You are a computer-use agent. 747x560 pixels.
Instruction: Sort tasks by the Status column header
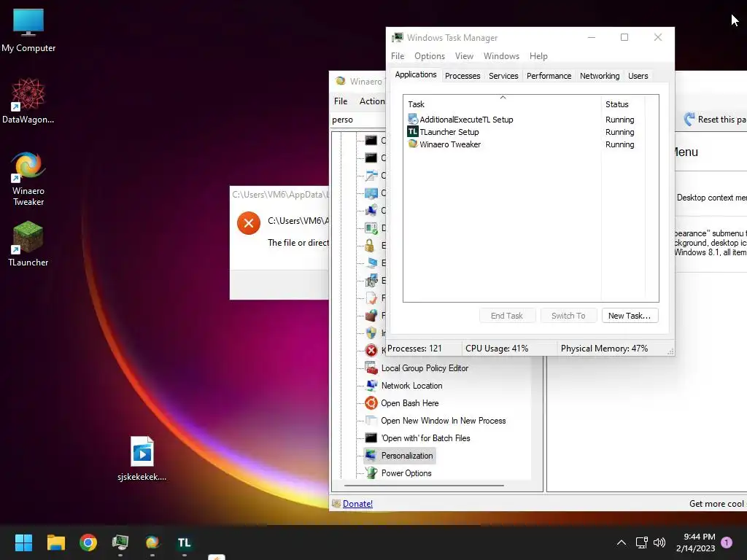click(x=622, y=104)
